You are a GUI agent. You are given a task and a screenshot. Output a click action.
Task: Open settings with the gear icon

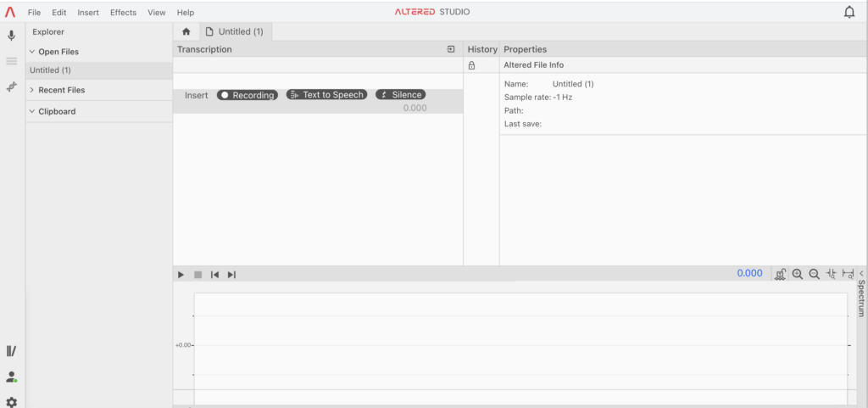click(12, 402)
